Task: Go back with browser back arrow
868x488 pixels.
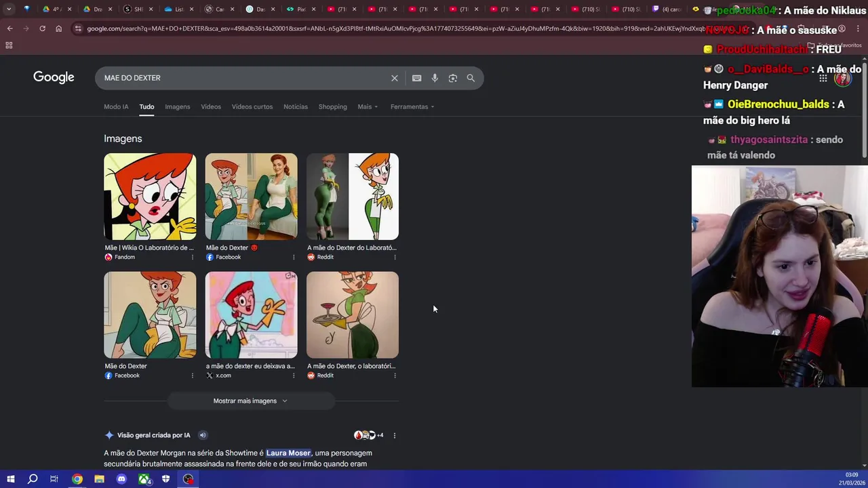Action: [x=9, y=28]
